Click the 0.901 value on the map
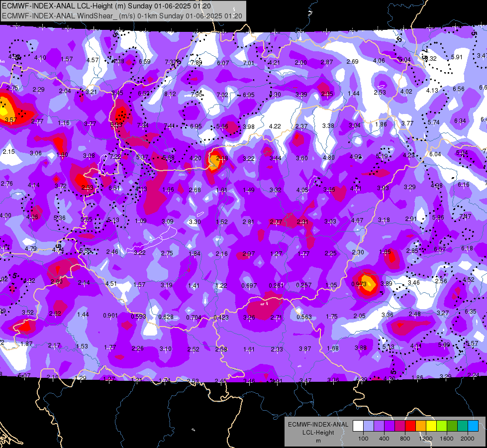 [110, 316]
